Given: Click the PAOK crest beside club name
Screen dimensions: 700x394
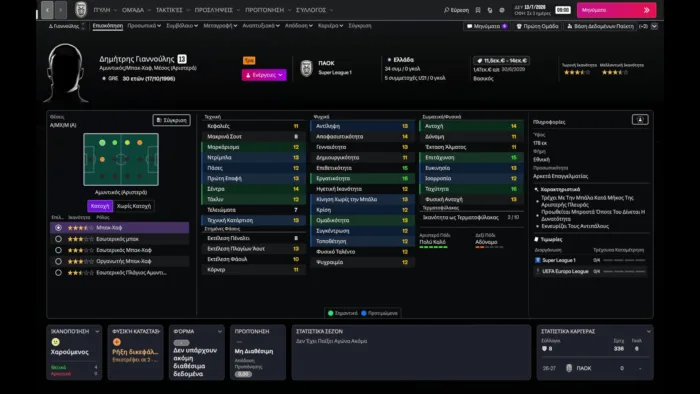Looking at the screenshot, I should [x=306, y=68].
